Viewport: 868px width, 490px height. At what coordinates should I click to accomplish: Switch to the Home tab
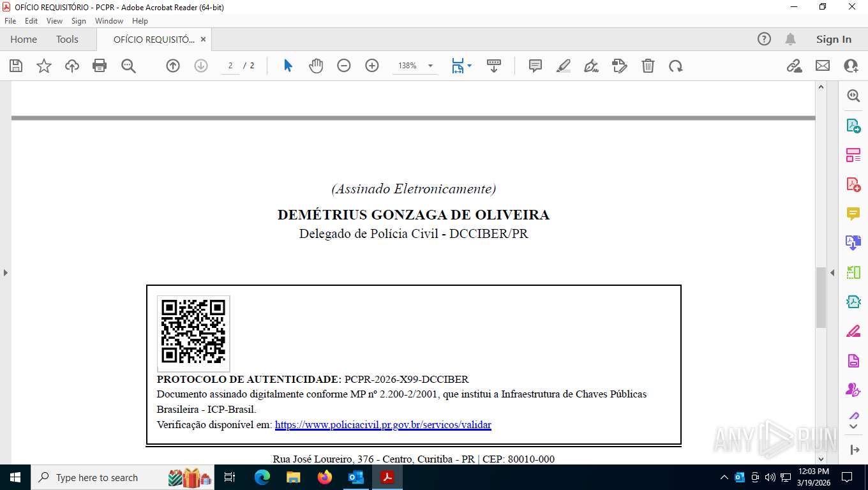[24, 39]
